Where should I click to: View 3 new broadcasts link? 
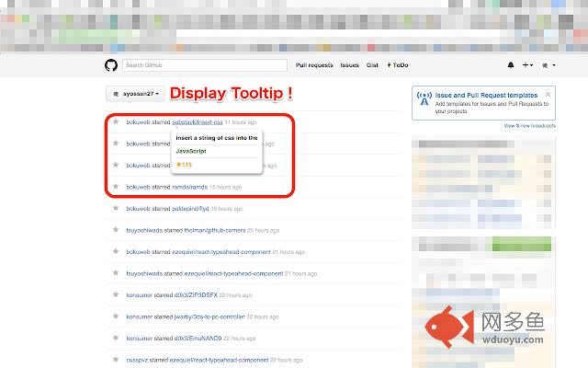tap(530, 126)
